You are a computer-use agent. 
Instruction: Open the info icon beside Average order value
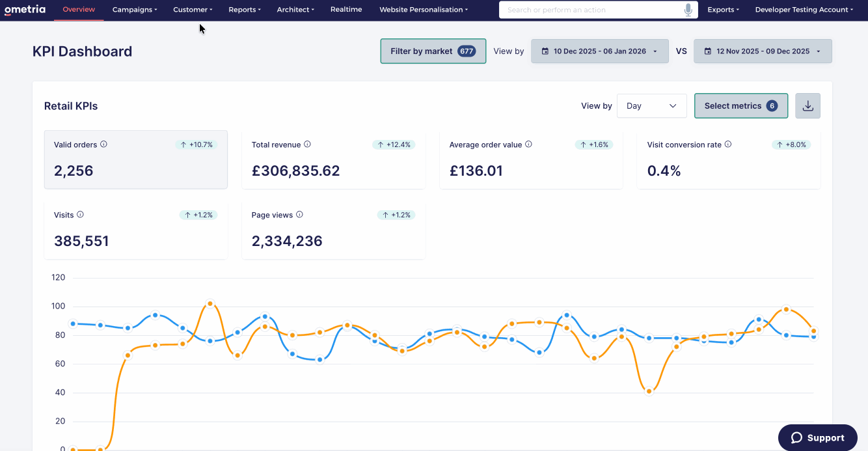tap(528, 144)
